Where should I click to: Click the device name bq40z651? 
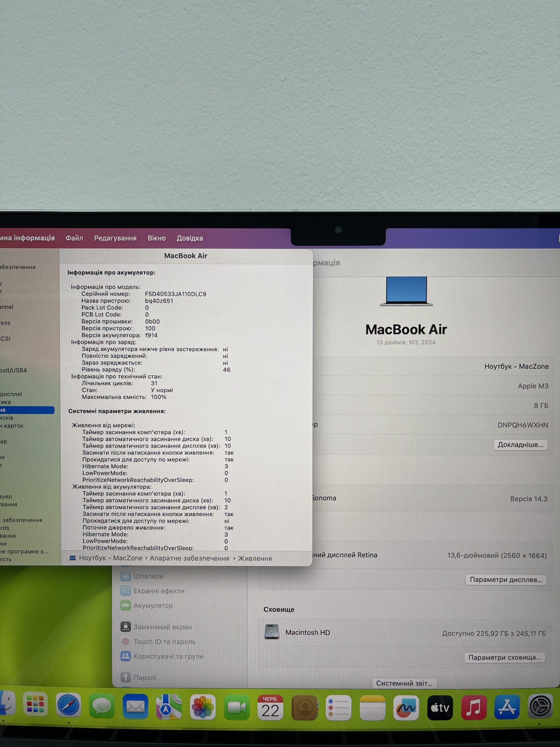pyautogui.click(x=159, y=301)
